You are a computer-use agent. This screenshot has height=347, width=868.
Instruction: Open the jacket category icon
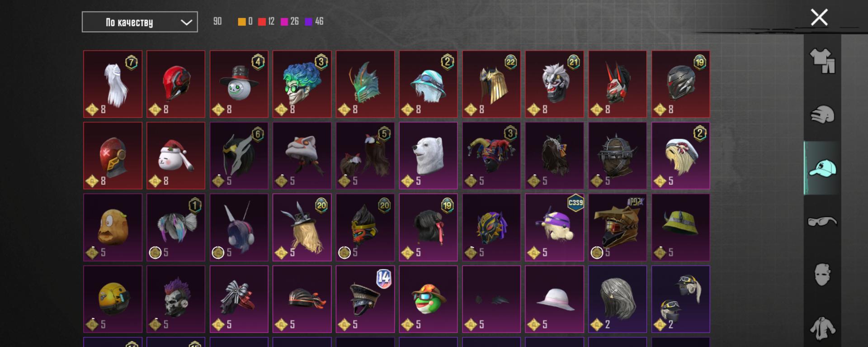coord(822,328)
